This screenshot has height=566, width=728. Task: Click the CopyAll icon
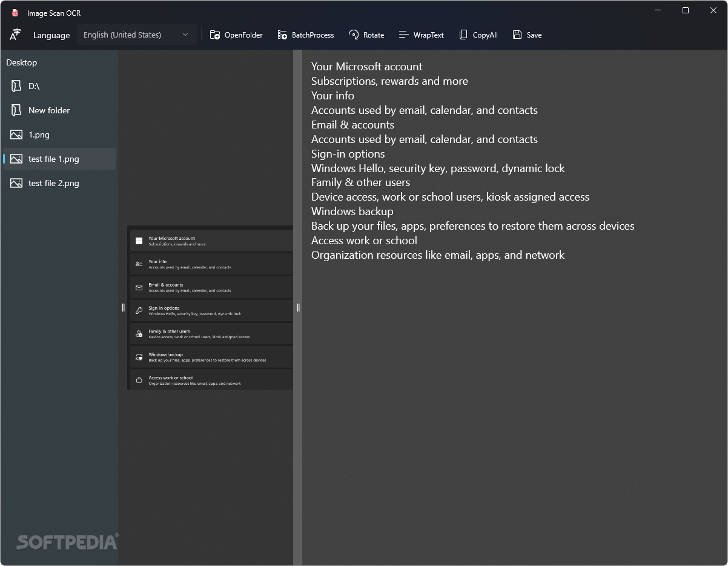click(x=463, y=35)
